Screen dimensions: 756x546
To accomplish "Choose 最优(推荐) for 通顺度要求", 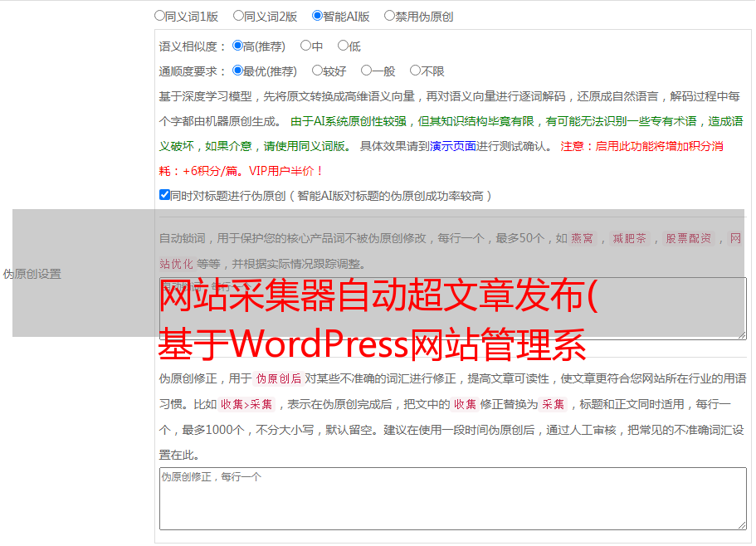I will tap(237, 71).
